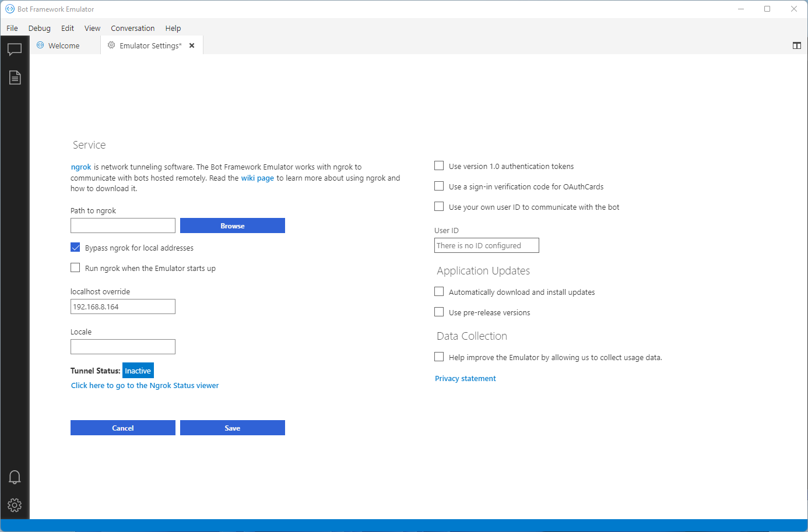Open the Privacy statement link
808x532 pixels.
[465, 378]
